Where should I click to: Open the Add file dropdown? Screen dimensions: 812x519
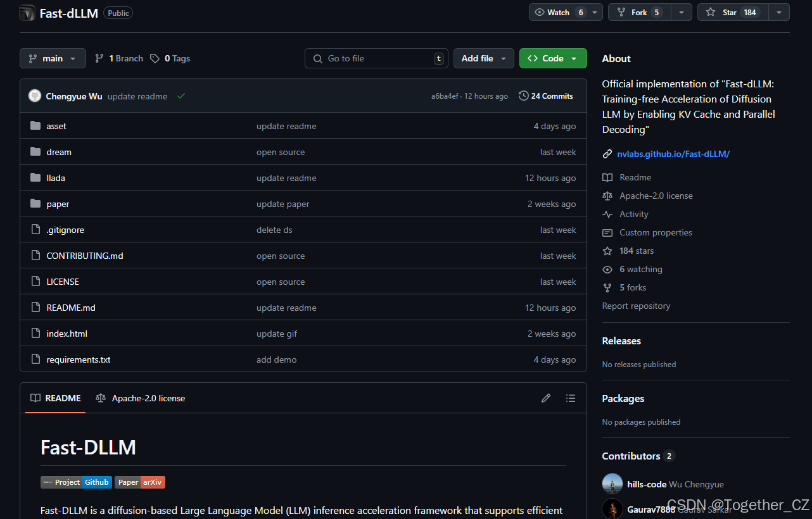(x=484, y=58)
